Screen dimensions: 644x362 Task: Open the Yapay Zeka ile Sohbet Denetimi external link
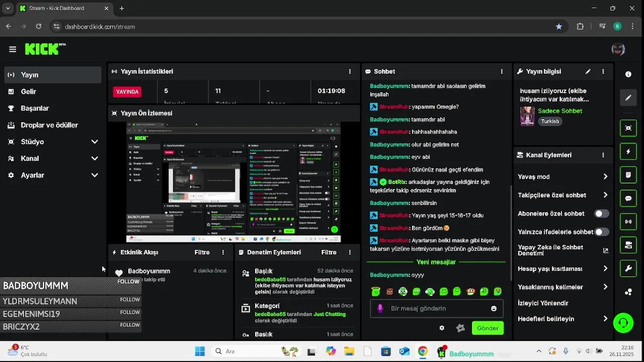(606, 250)
